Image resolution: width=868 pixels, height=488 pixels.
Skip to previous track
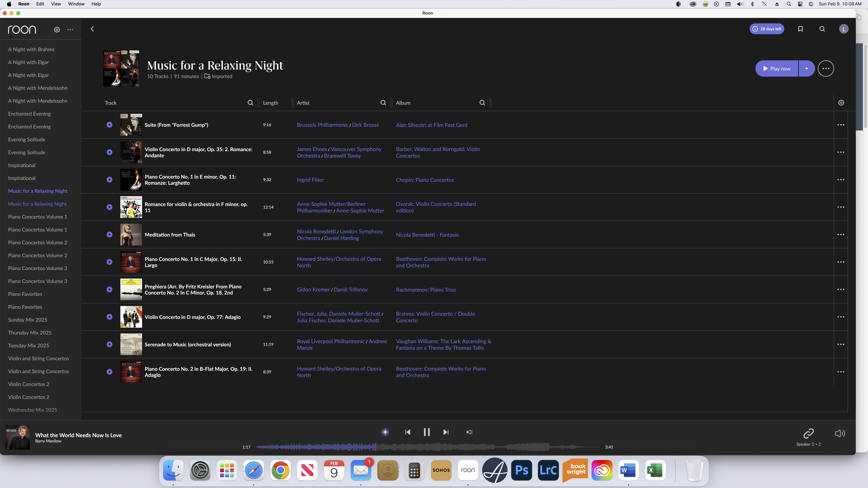(408, 432)
